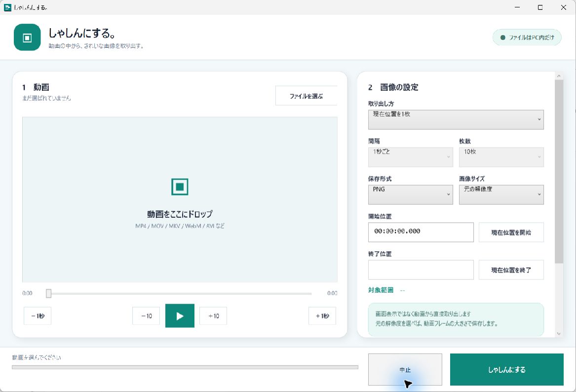576x392 pixels.
Task: Click the bottom progress bar
Action: pyautogui.click(x=185, y=367)
